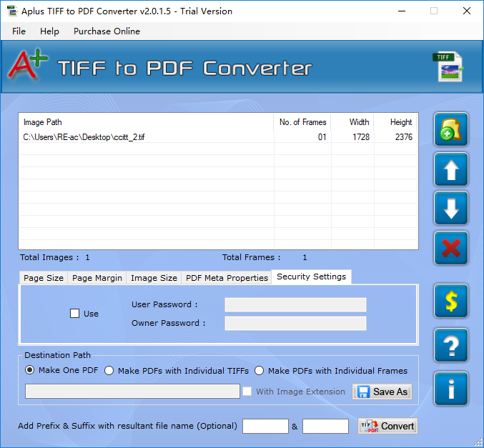Select the ccitt_2.tif row in list
484x448 pixels.
(x=218, y=136)
